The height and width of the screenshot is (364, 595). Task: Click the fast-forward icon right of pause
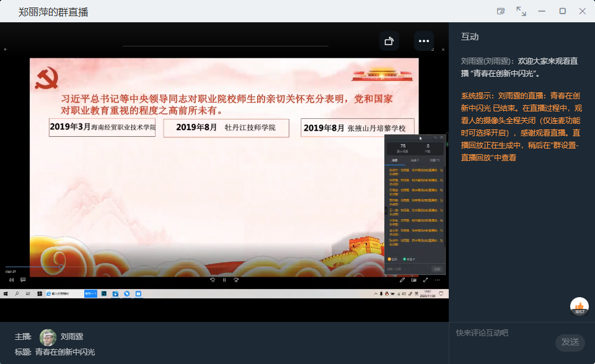[236, 280]
